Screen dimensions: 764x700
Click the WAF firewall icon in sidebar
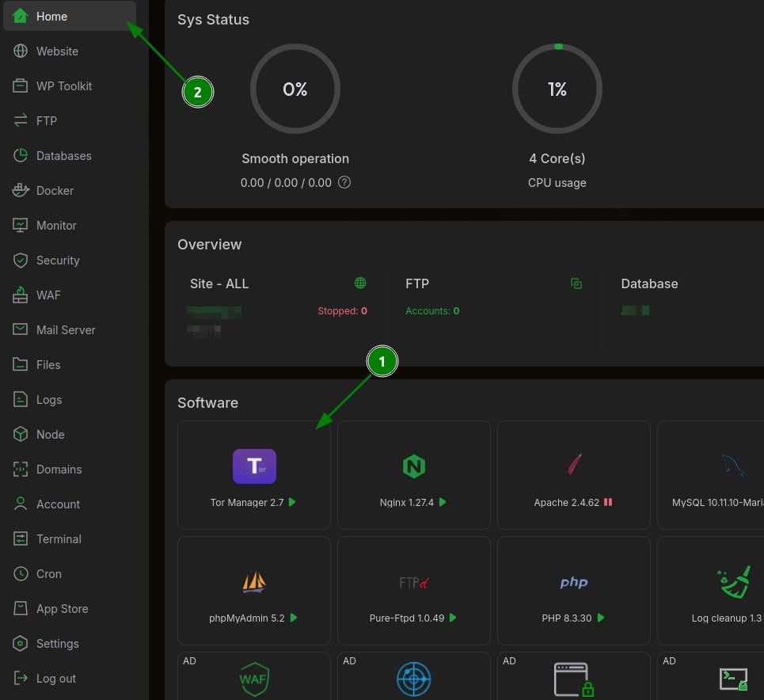point(20,295)
